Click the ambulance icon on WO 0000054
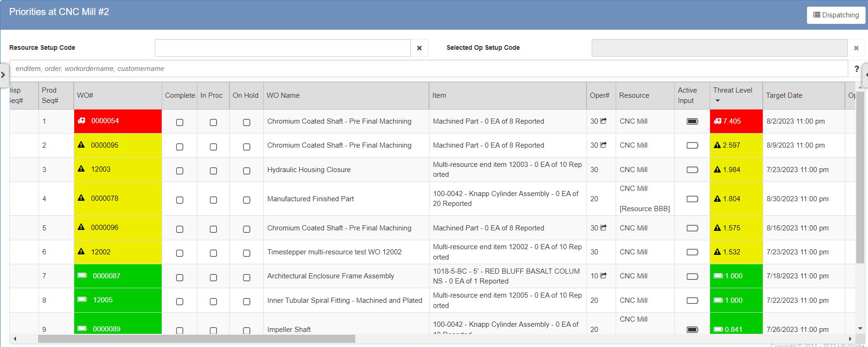The width and height of the screenshot is (868, 347). coord(81,121)
